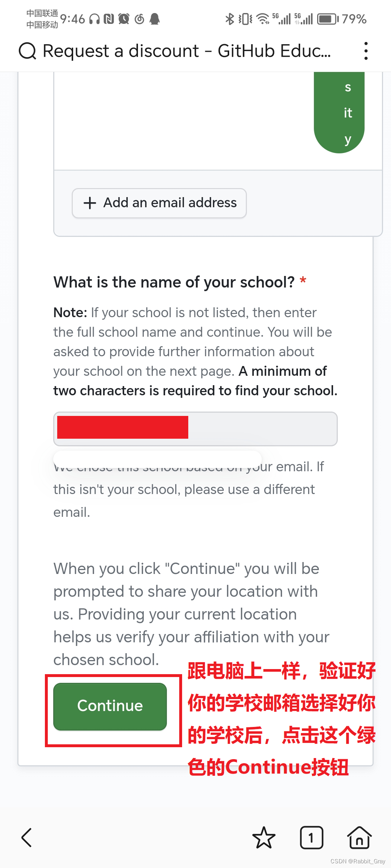Image resolution: width=391 pixels, height=868 pixels.
Task: Tap the NFC status icon
Action: [x=109, y=19]
